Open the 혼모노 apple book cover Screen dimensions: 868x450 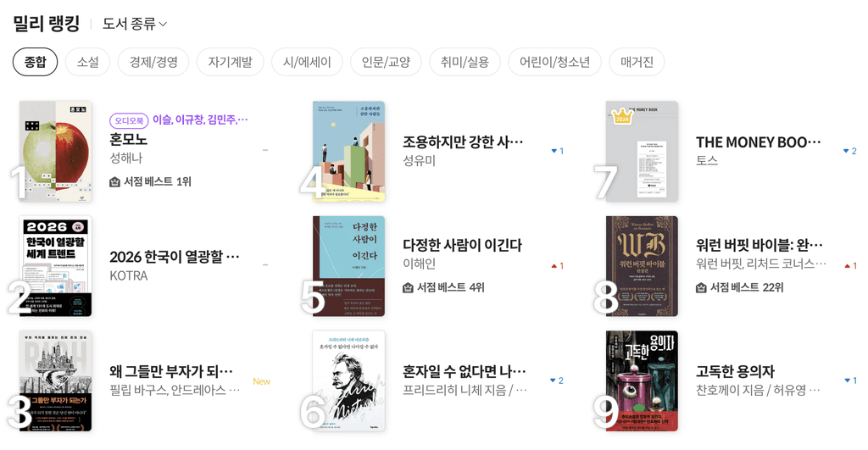point(55,151)
